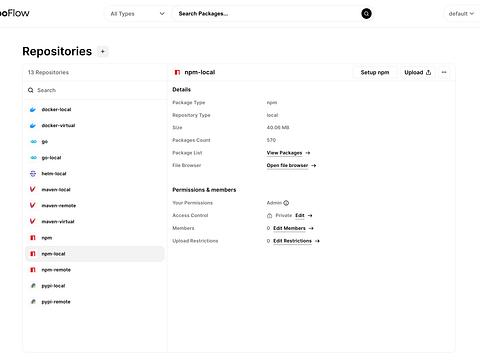Select npm-remote repository
480x360 pixels.
coord(95,270)
